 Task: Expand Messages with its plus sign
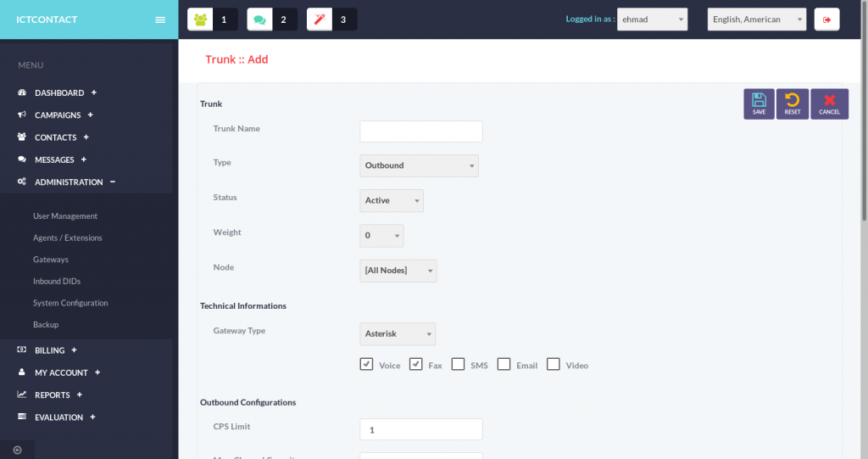[x=84, y=160]
